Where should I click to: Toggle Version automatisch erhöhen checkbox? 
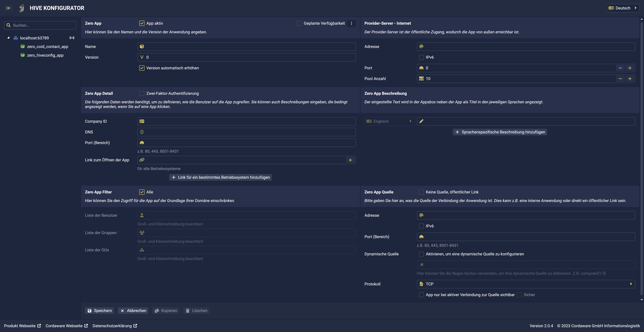142,68
